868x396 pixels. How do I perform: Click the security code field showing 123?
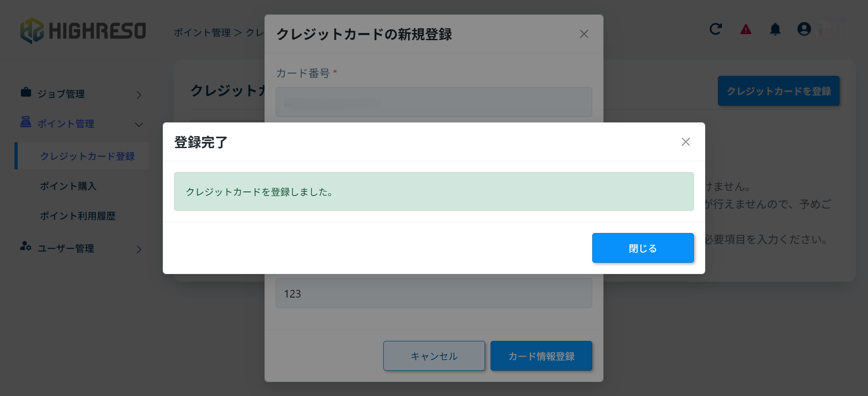434,294
